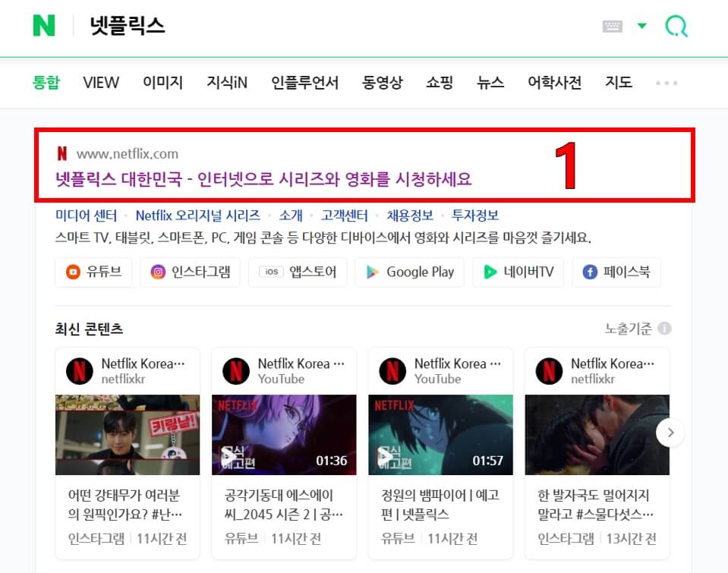Image resolution: width=728 pixels, height=573 pixels.
Task: Expand more tabs with the three-dot icon
Action: pyautogui.click(x=667, y=83)
